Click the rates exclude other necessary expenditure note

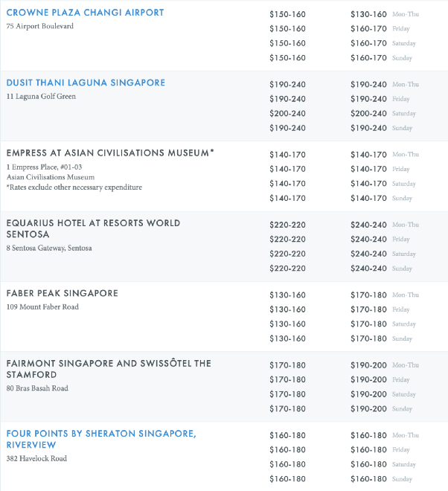point(74,187)
